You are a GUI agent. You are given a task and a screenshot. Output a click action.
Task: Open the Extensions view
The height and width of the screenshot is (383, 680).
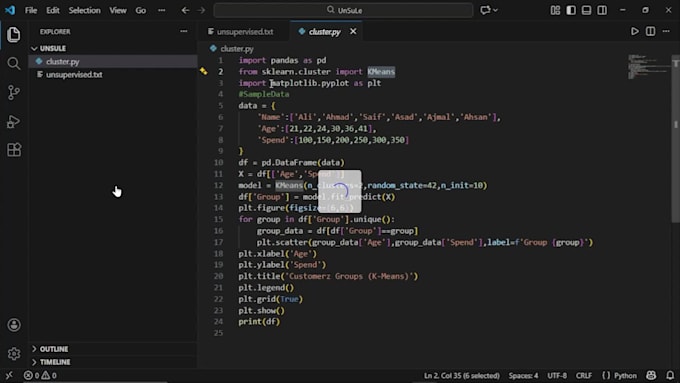point(13,150)
